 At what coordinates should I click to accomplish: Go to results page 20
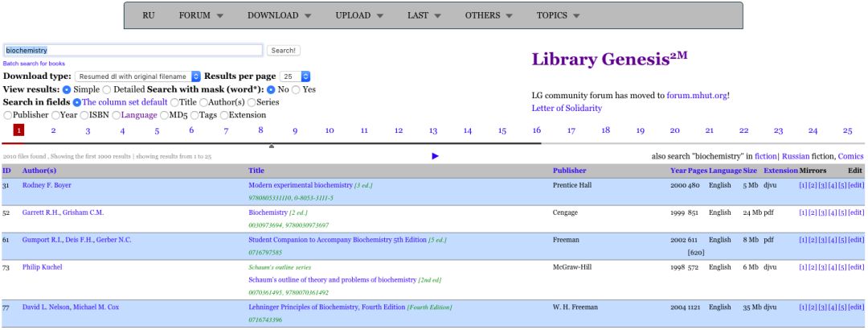675,131
